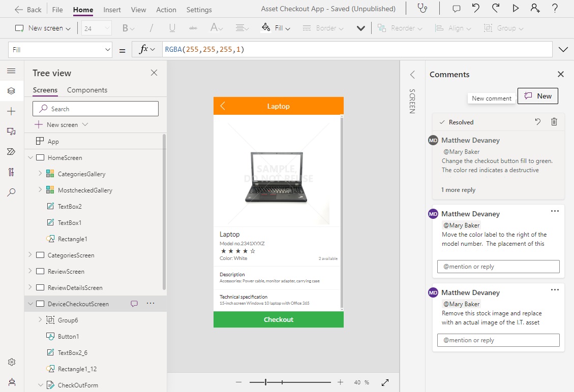Open Power Automate icon in the sidebar

(11, 152)
